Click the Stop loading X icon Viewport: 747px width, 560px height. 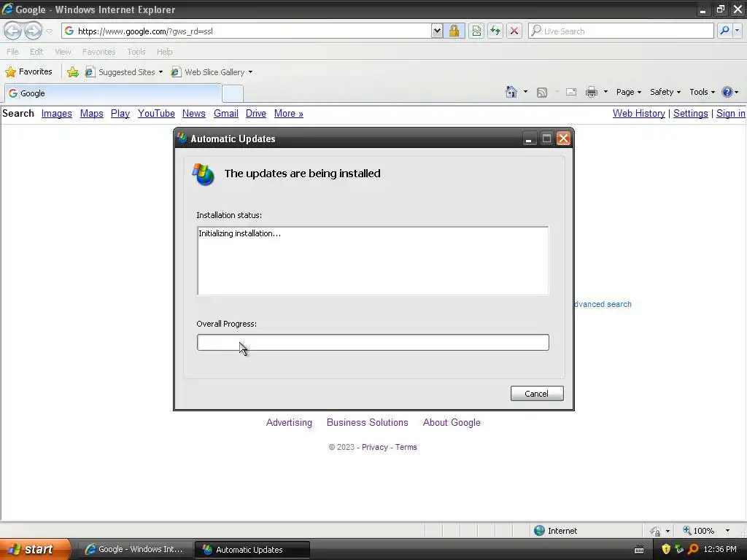(514, 31)
